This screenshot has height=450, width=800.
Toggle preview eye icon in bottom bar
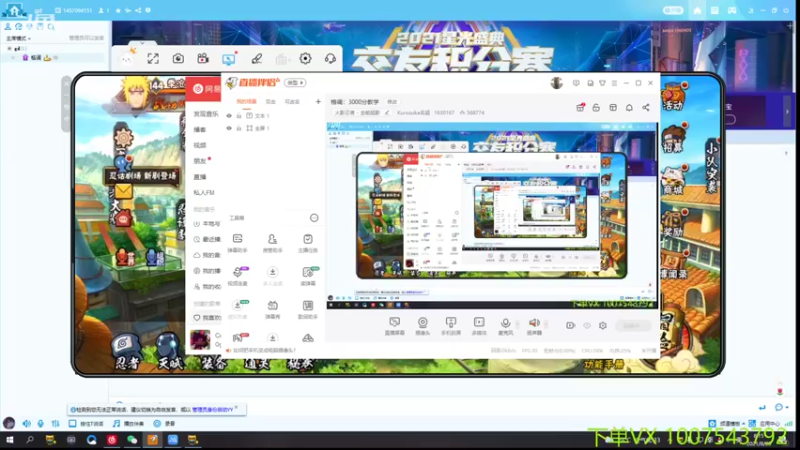(587, 326)
